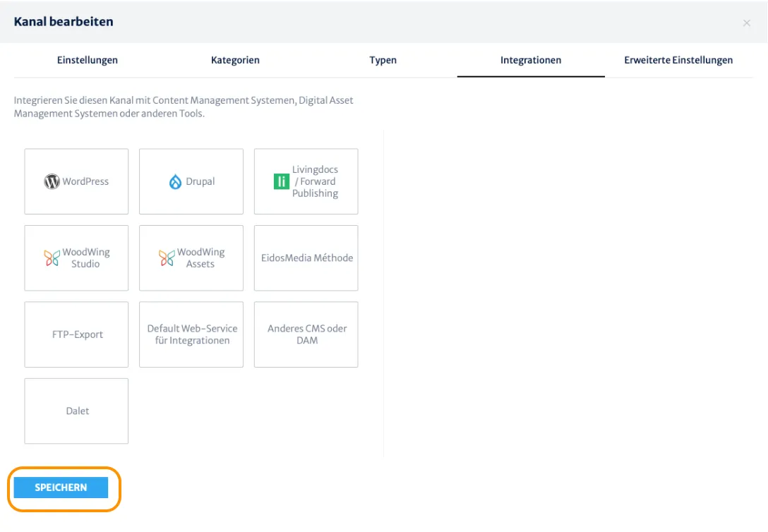The height and width of the screenshot is (532, 768).
Task: Click the WoodWing Assets butterfly icon
Action: (167, 258)
